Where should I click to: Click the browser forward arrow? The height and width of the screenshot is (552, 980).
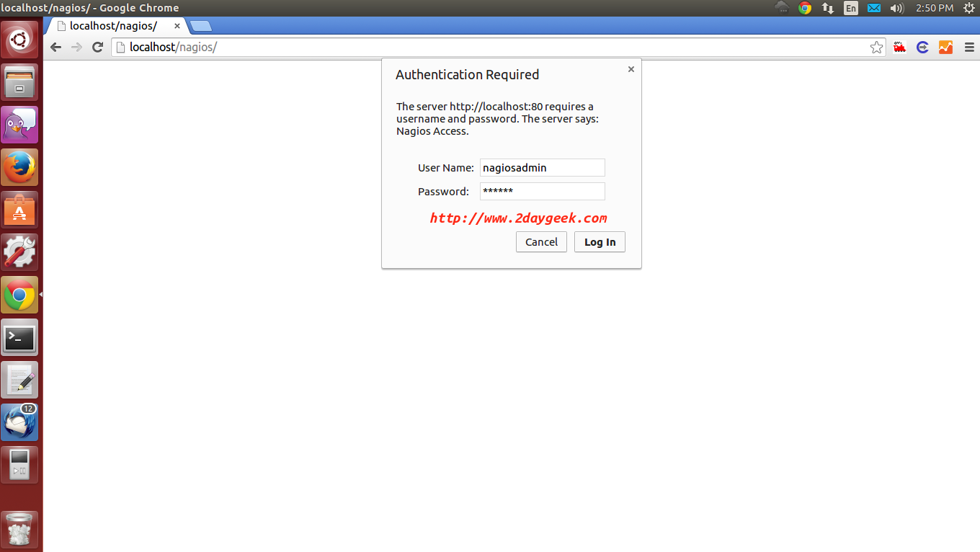point(76,48)
